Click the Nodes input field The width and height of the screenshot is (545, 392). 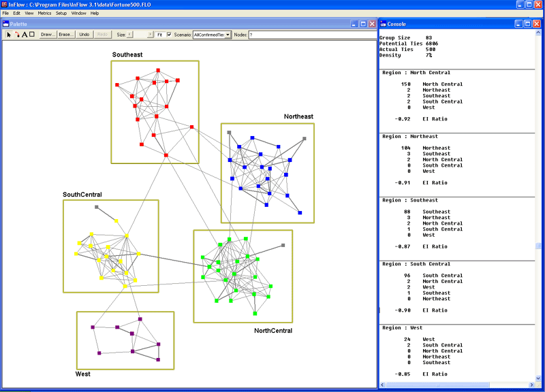click(312, 35)
